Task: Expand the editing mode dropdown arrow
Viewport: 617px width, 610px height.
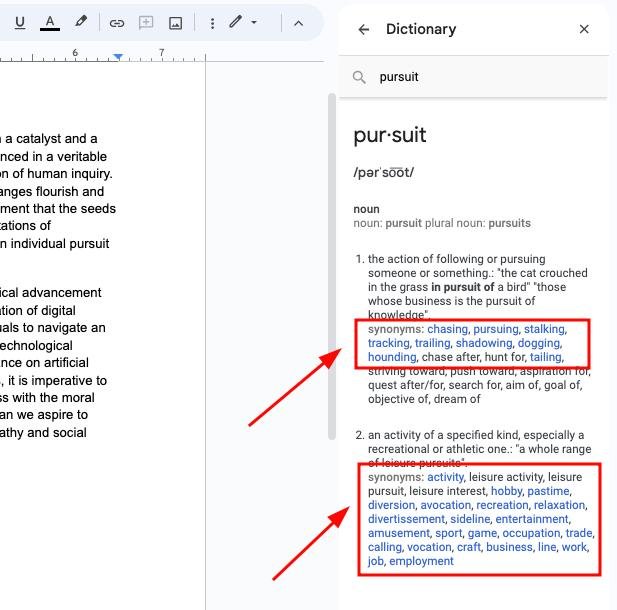Action: [x=254, y=22]
